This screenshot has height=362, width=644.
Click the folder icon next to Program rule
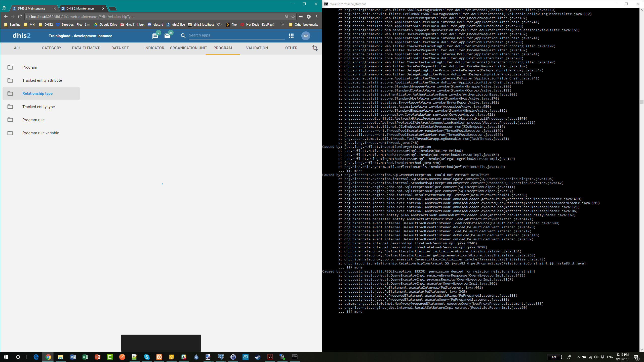[x=10, y=120]
